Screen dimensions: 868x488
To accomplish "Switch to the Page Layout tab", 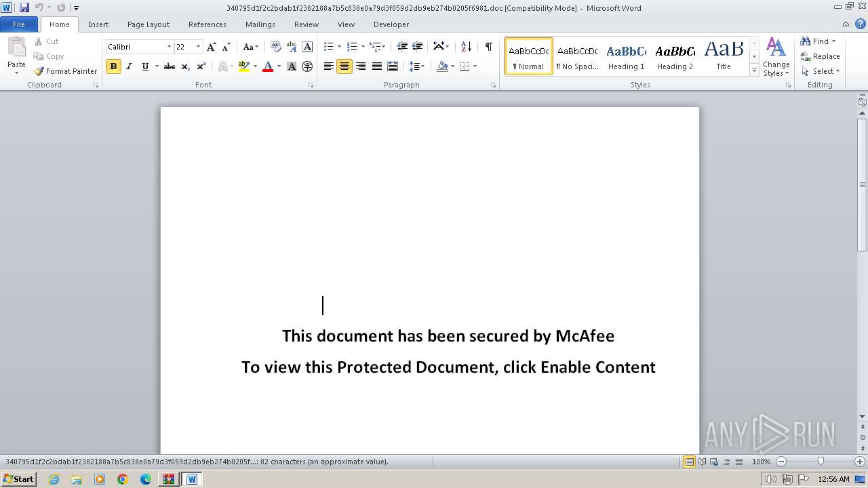I will pyautogui.click(x=149, y=24).
